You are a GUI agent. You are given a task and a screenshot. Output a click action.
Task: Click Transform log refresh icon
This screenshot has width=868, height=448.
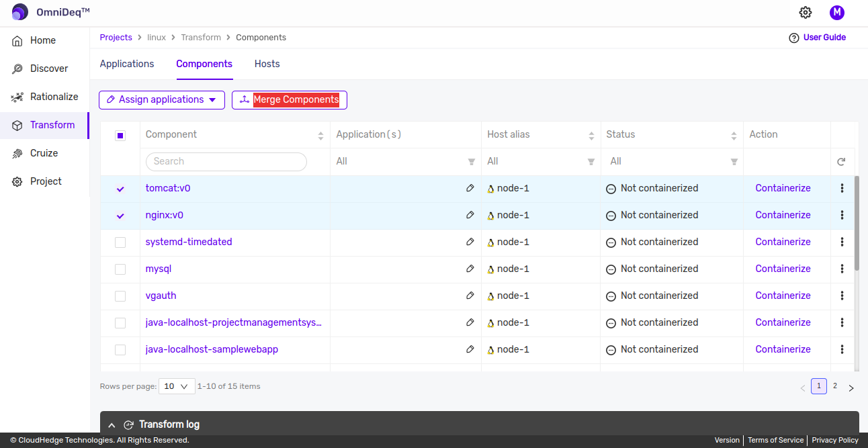click(129, 424)
